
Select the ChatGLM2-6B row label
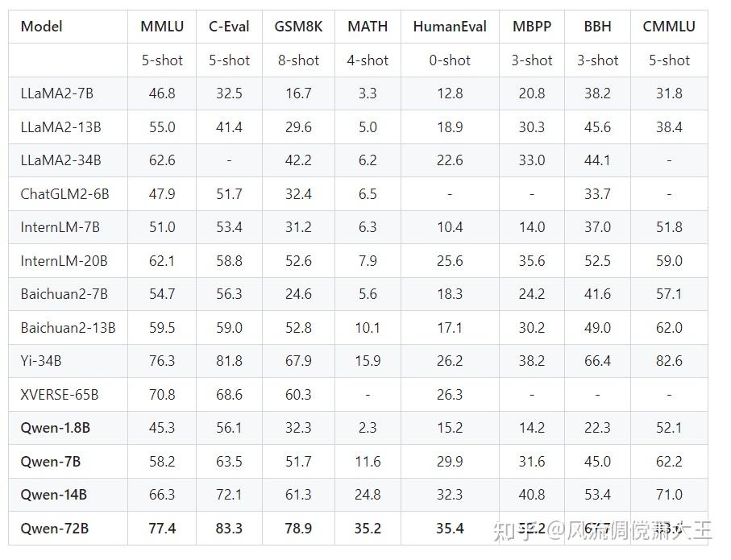click(x=64, y=193)
